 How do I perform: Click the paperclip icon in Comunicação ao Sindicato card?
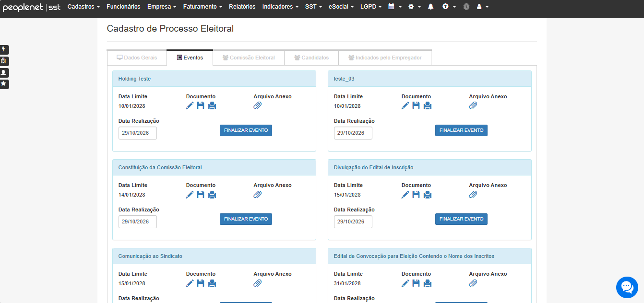(x=258, y=283)
